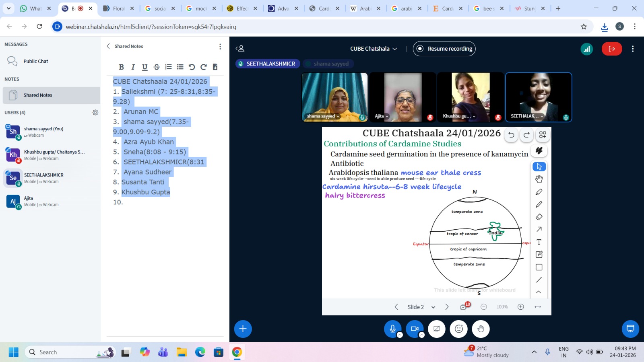
Task: Open the raise hand button
Action: pyautogui.click(x=481, y=329)
